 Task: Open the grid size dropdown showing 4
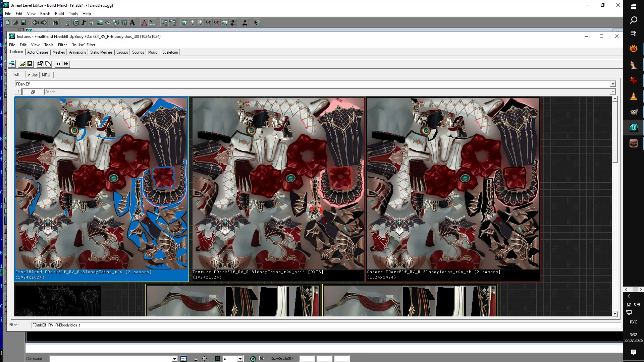click(x=240, y=359)
